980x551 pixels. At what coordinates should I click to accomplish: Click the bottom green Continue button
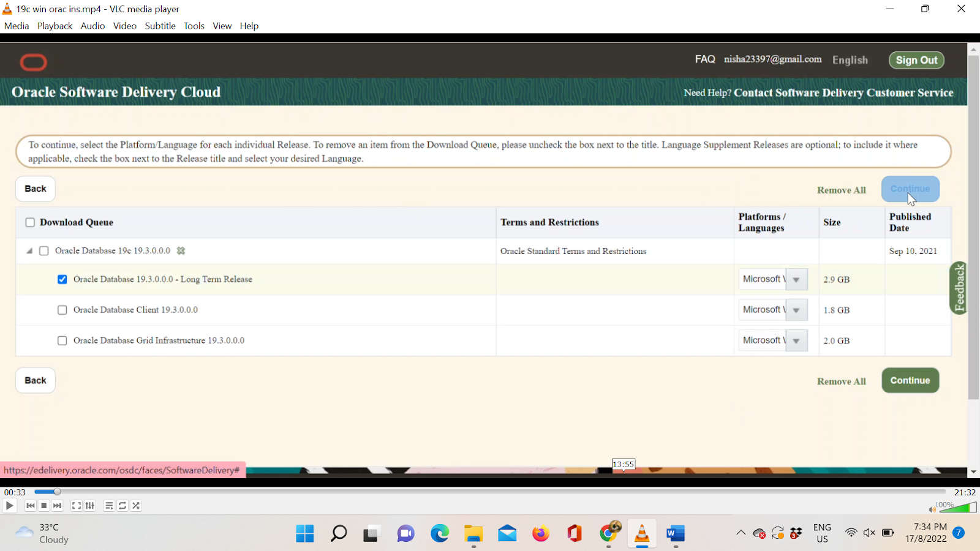tap(910, 380)
